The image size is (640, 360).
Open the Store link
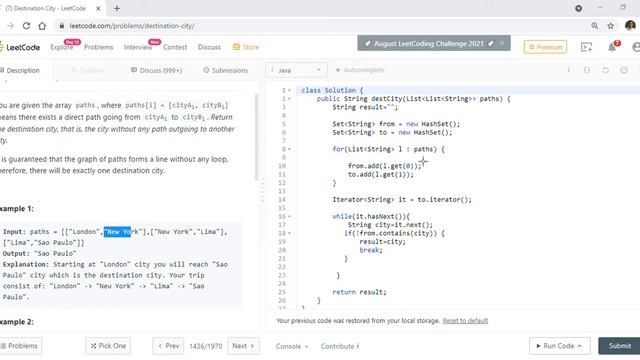click(246, 47)
